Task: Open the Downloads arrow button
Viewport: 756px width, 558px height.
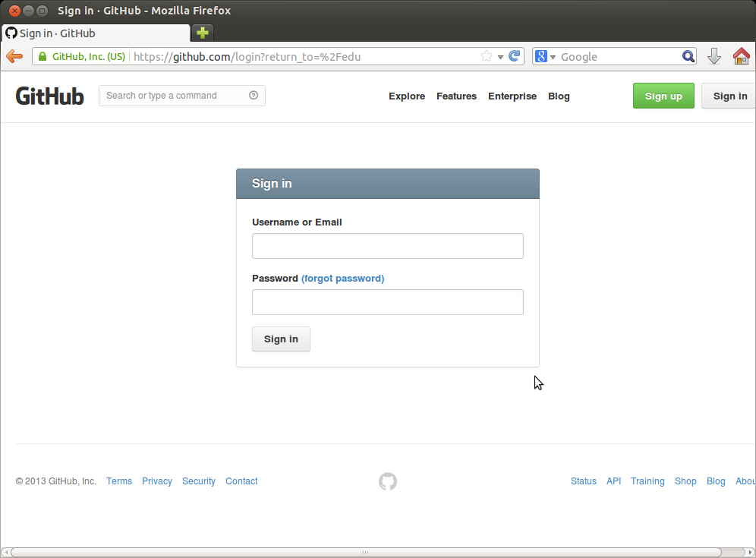Action: pos(714,56)
